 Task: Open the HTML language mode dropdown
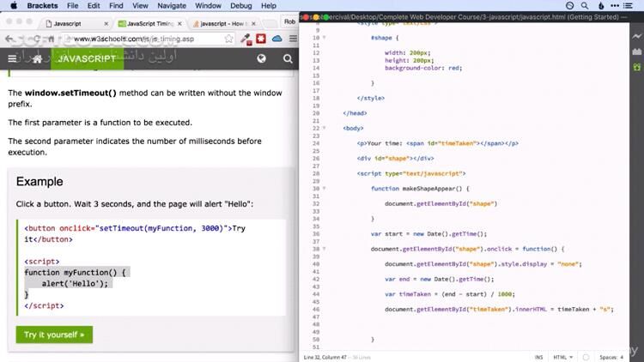pos(562,356)
